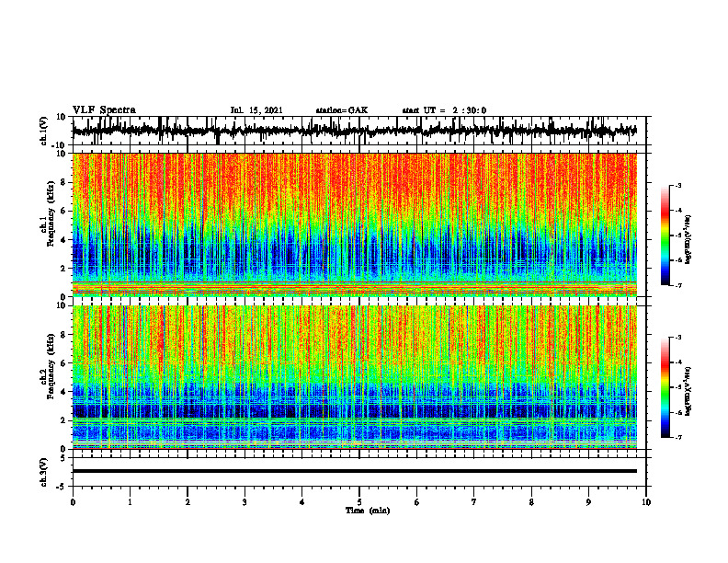This screenshot has height=563, width=728.
Task: Click the ch.1 "Frequency (kHz)" axis label
Action: click(51, 213)
